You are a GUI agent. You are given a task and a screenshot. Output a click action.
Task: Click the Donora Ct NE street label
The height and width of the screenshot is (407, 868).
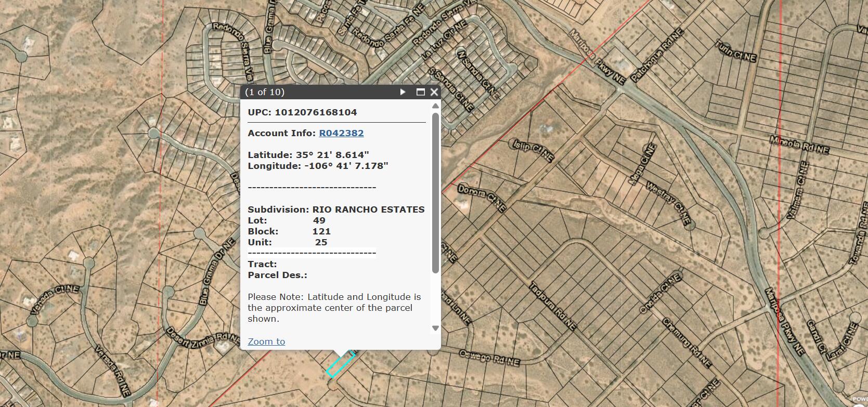coord(482,198)
